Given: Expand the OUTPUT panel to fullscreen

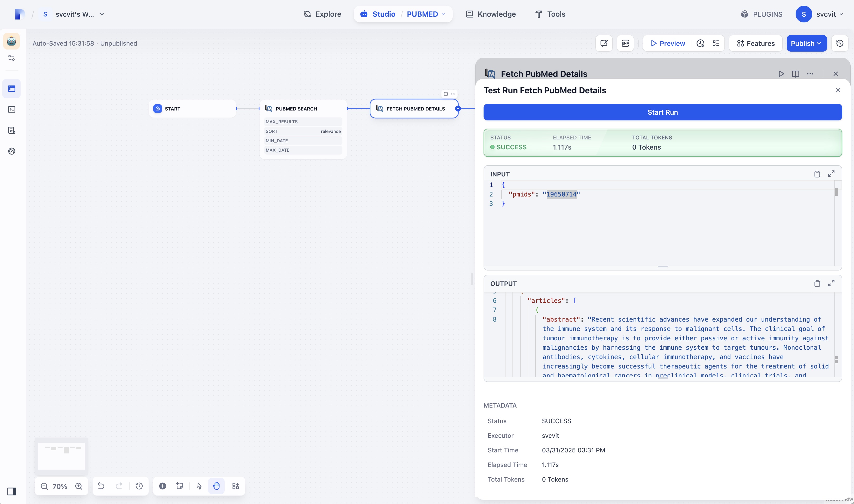Looking at the screenshot, I should [x=831, y=283].
